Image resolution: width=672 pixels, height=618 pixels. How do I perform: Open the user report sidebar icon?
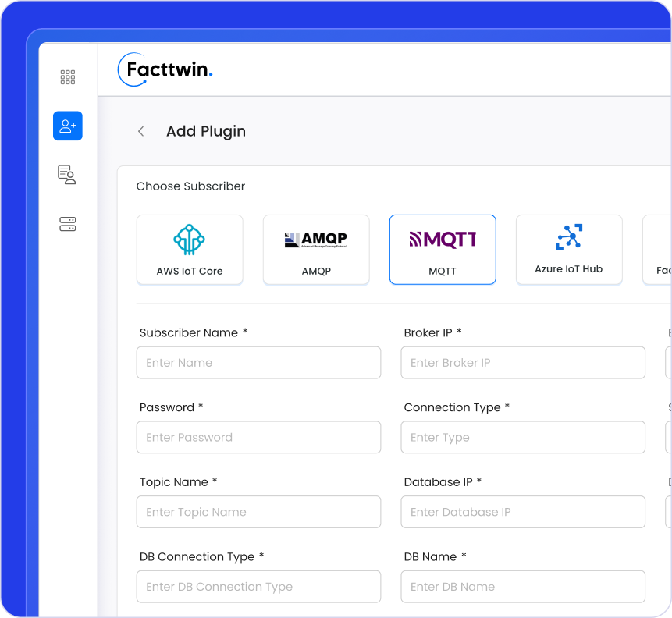[x=68, y=175]
